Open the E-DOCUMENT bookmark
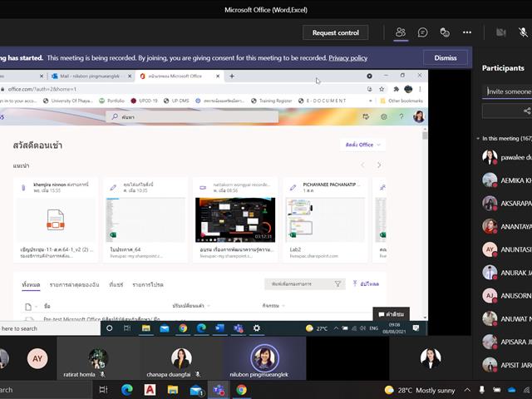532x399 pixels. [x=323, y=101]
